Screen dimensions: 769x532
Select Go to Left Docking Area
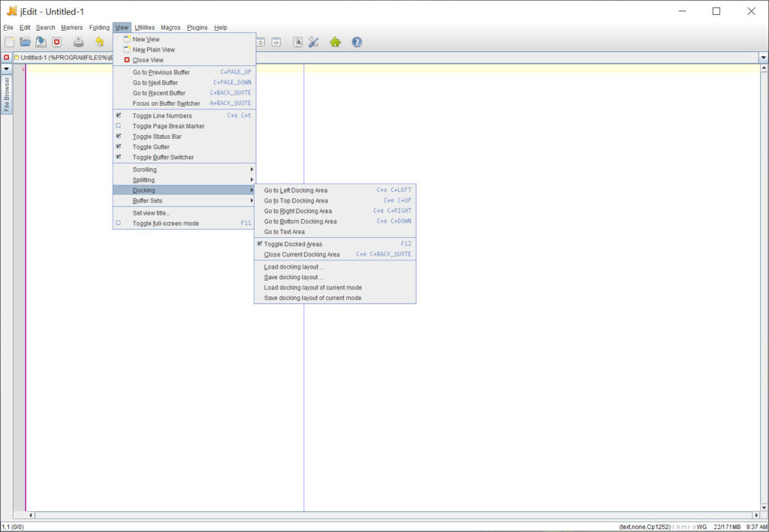[335, 190]
